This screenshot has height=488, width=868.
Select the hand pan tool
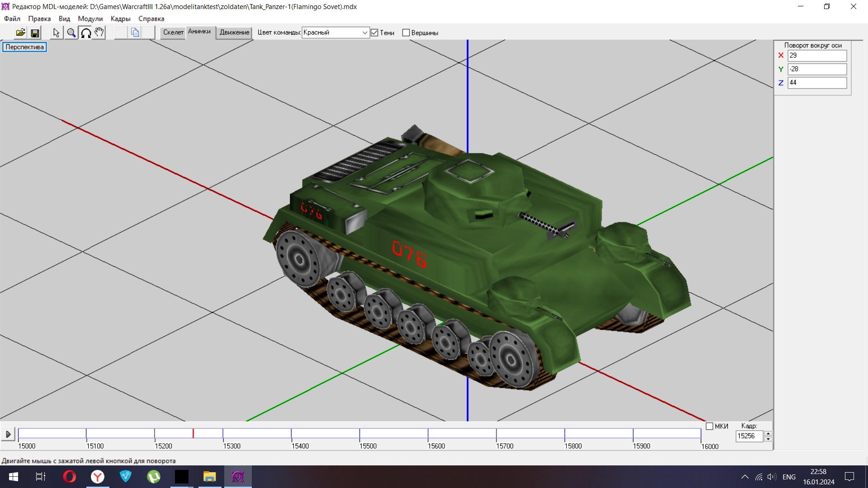(x=99, y=33)
